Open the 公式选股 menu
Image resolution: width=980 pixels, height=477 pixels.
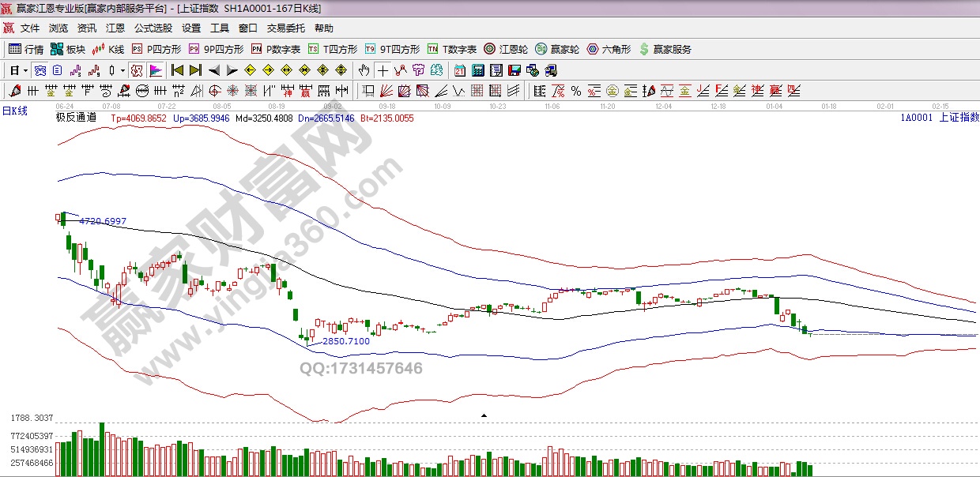153,28
